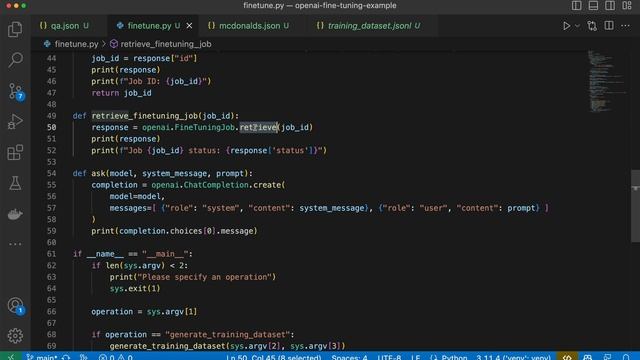Click 'model=model,' on line 56
Screen dimensions: 640x360
click(137, 197)
